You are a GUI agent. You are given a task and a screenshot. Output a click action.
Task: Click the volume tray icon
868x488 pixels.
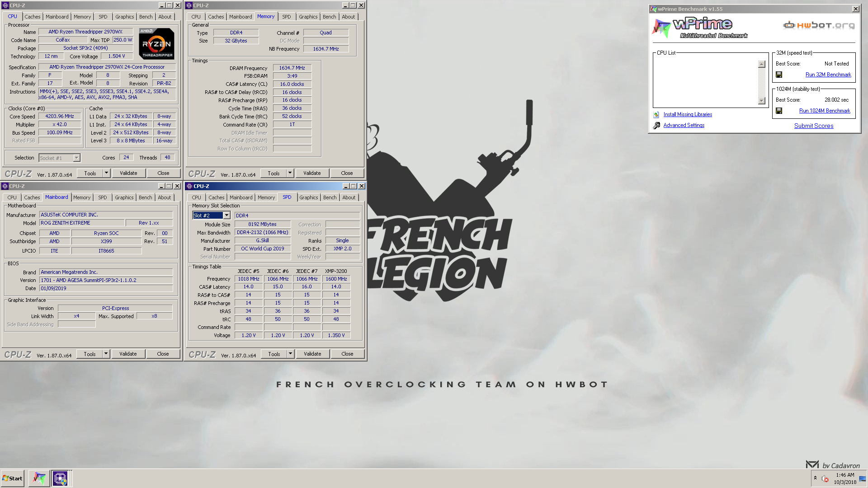pos(825,479)
